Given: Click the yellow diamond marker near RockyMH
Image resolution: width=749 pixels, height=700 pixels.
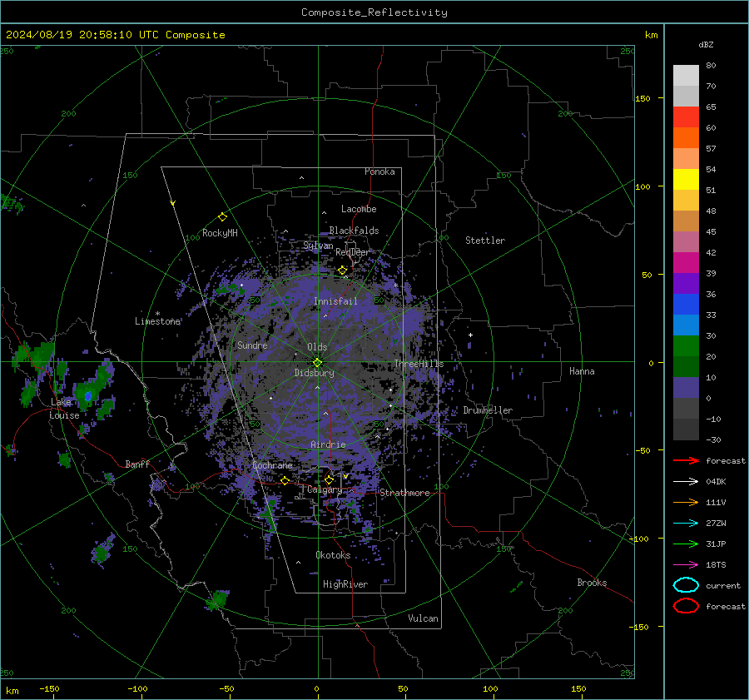Looking at the screenshot, I should [222, 217].
